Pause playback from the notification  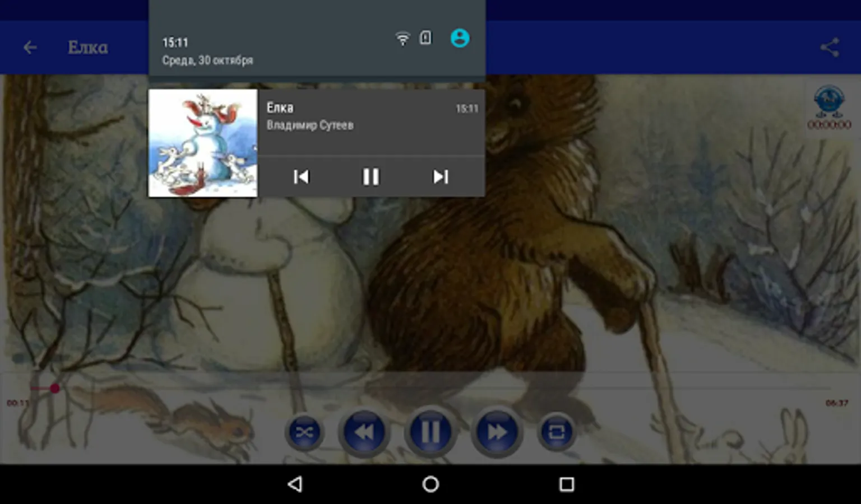coord(371,177)
